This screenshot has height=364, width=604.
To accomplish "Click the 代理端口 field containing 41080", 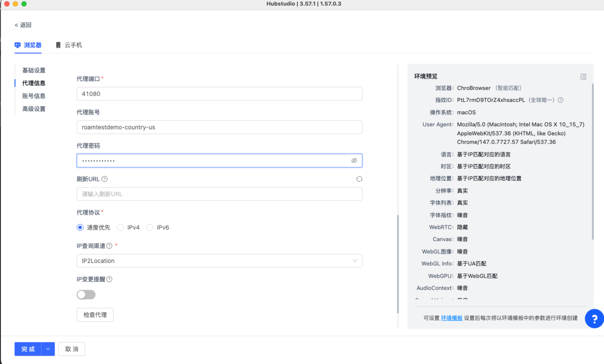I will [219, 94].
